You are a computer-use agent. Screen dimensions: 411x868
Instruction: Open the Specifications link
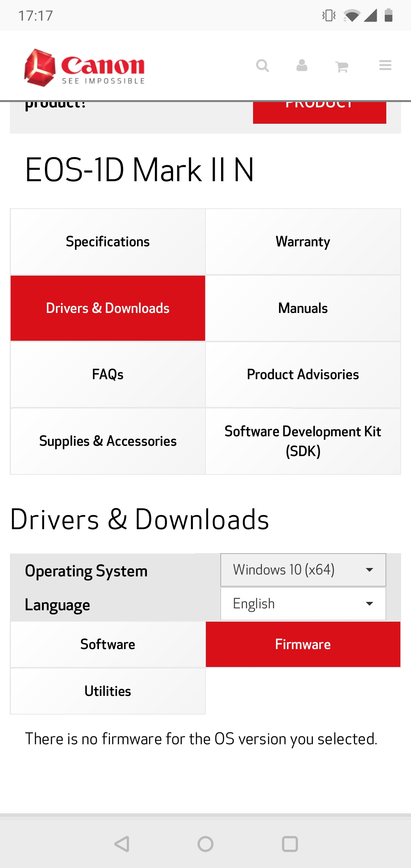(107, 241)
